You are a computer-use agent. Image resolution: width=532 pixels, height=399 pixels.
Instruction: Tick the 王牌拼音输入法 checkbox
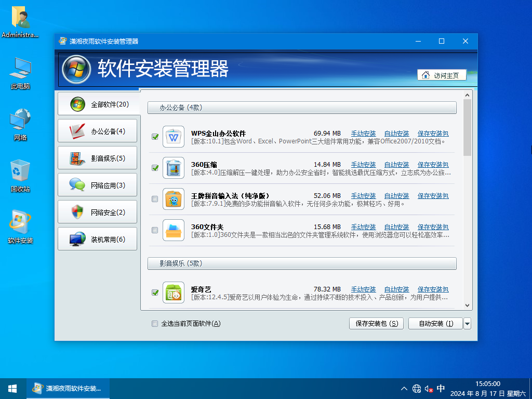tap(155, 199)
